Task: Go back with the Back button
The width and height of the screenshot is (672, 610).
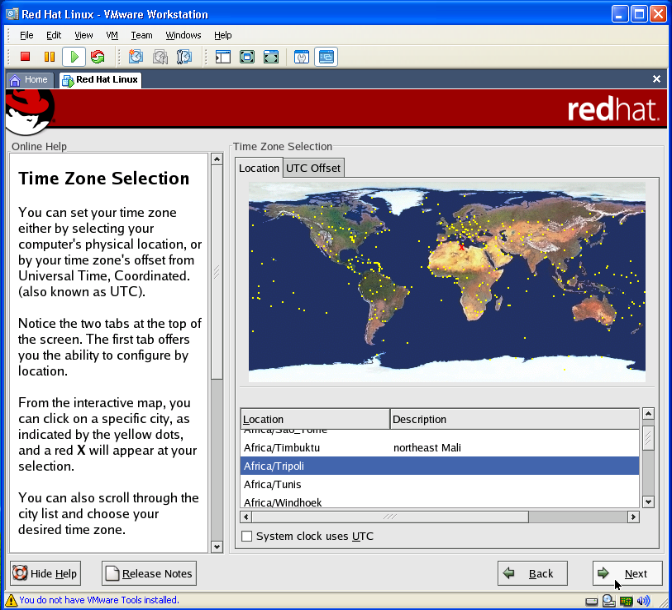Action: (532, 574)
